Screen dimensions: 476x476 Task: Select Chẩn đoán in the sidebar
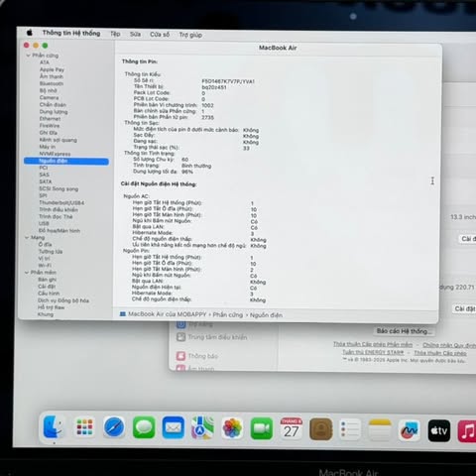(x=53, y=104)
